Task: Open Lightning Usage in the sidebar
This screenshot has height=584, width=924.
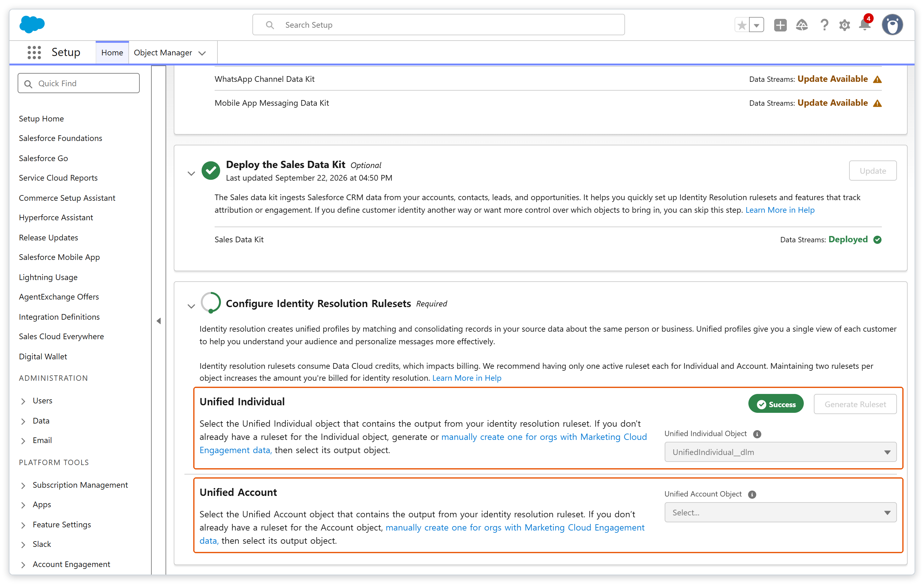Action: [48, 277]
